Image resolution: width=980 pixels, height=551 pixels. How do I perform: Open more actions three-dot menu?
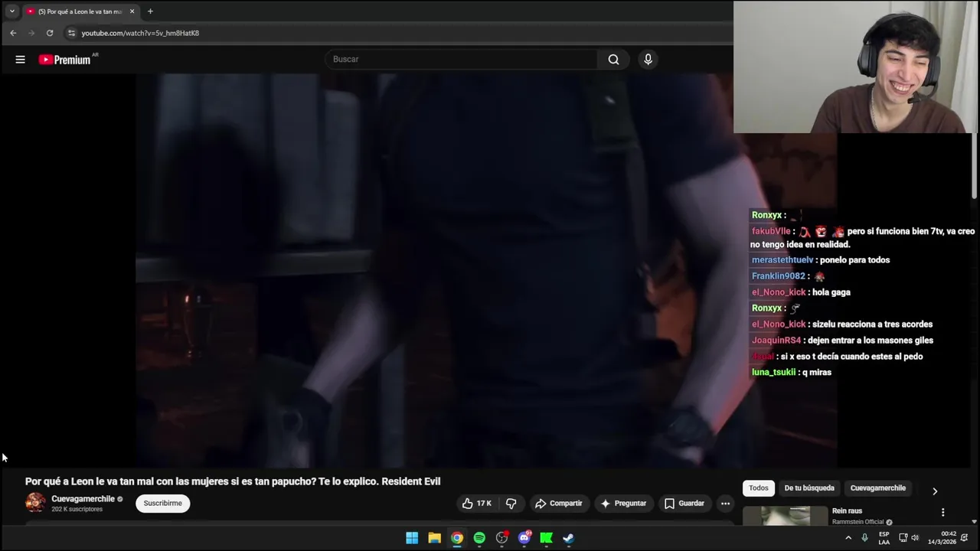click(x=725, y=504)
